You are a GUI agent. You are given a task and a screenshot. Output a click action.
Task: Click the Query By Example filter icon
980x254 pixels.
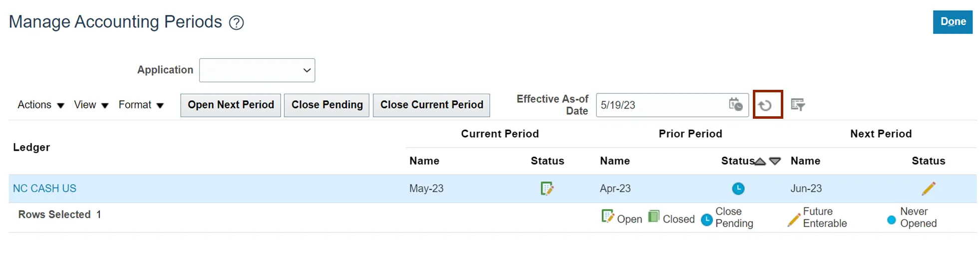click(797, 105)
